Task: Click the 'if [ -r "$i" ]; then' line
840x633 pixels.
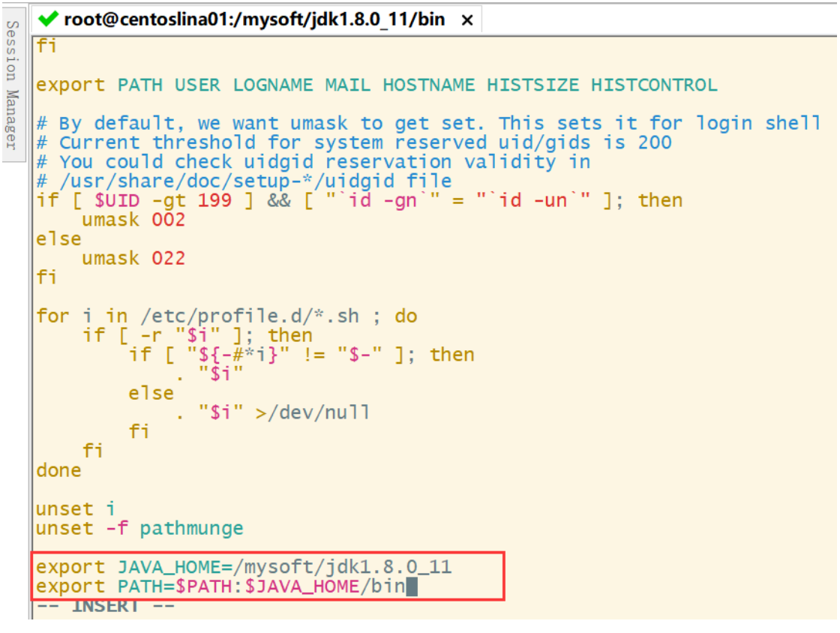Action: pos(198,336)
